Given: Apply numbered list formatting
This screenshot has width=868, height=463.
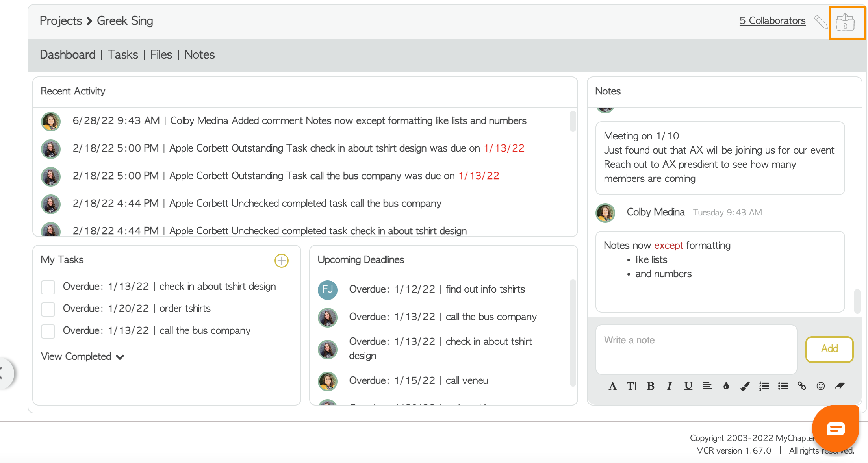Looking at the screenshot, I should [764, 386].
